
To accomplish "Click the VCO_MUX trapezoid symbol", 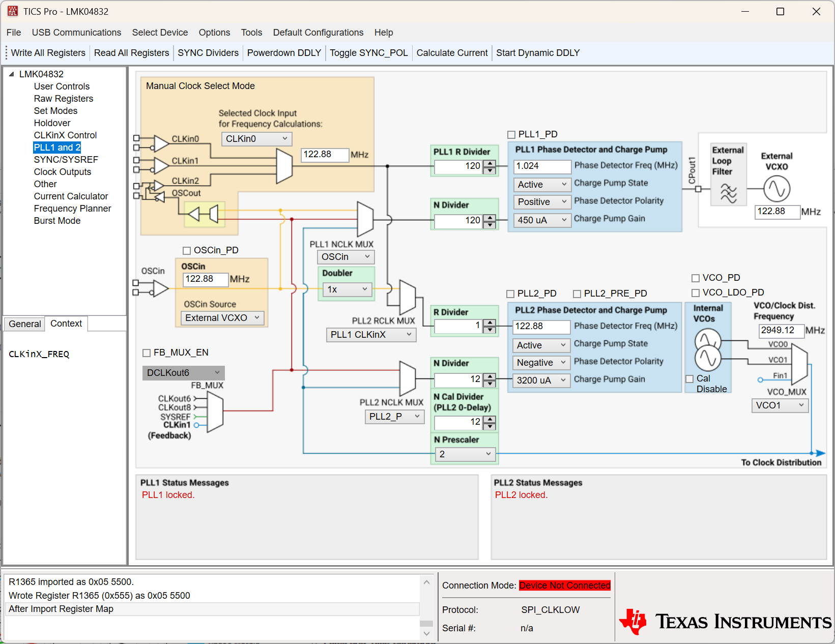I will click(800, 364).
